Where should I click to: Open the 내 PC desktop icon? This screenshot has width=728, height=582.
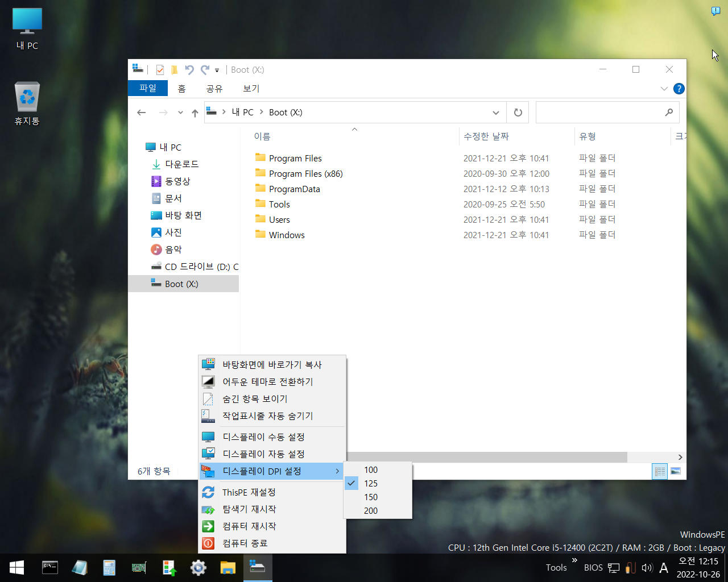[x=27, y=30]
